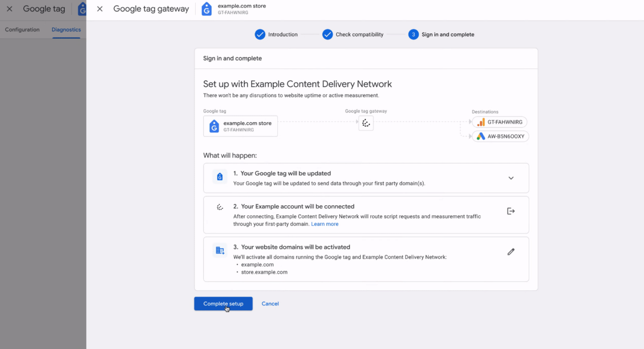Click 'Your Example account will be connected' title
Image resolution: width=644 pixels, height=349 pixels.
click(298, 207)
